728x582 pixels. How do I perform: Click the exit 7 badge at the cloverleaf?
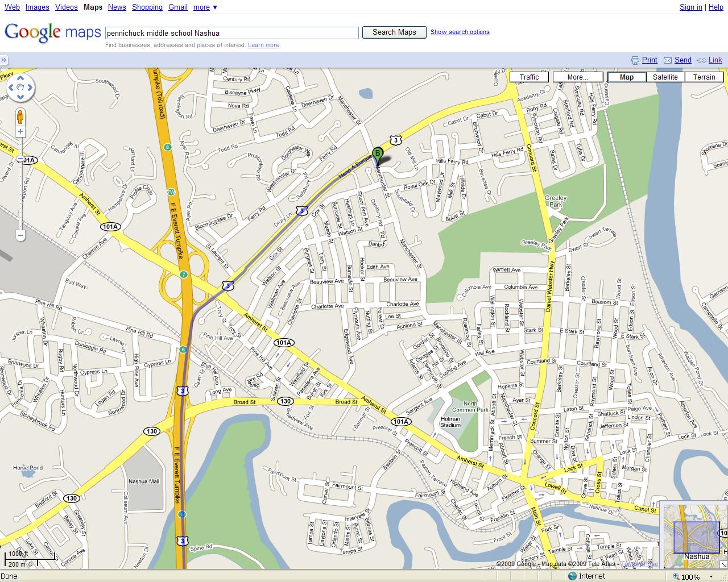click(183, 275)
